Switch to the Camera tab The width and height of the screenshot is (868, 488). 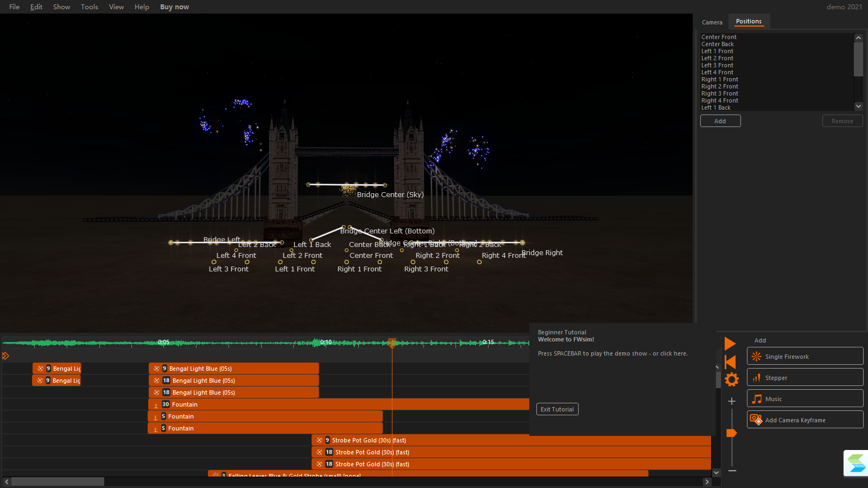pos(712,22)
